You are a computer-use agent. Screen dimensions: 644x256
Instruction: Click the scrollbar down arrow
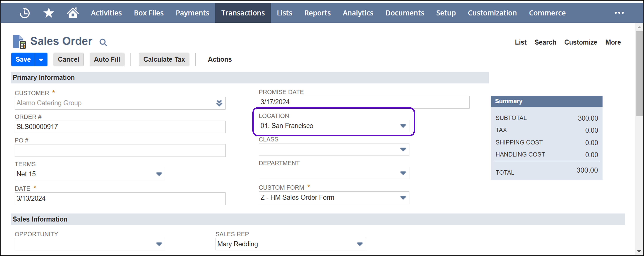pyautogui.click(x=639, y=251)
